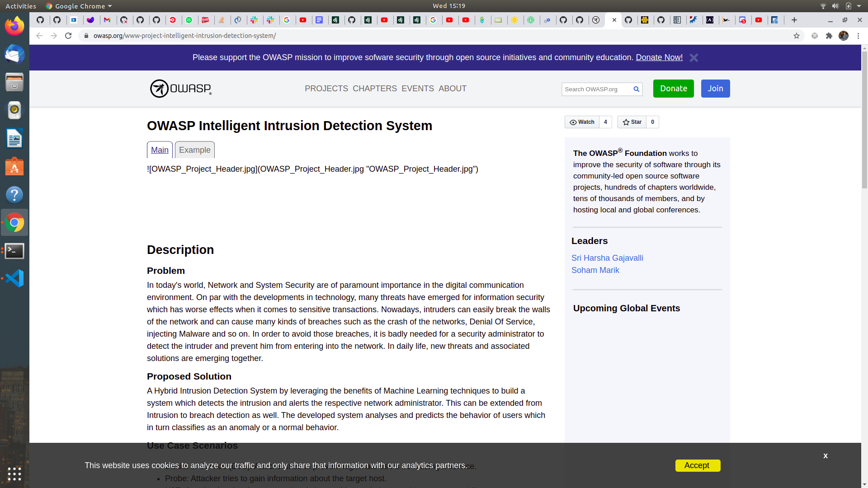Image resolution: width=868 pixels, height=488 pixels.
Task: Select the Main tab
Action: [x=160, y=150]
